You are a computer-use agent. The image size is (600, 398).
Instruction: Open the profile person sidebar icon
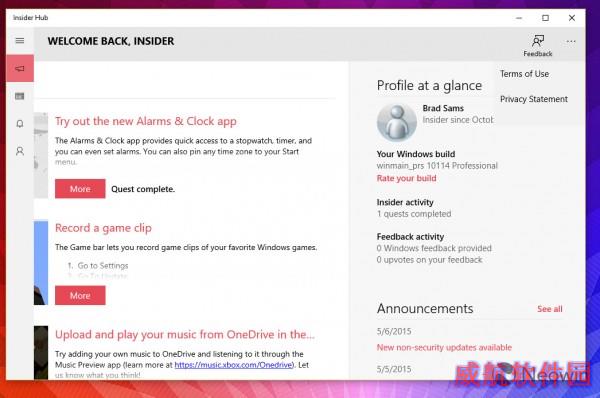tap(20, 151)
